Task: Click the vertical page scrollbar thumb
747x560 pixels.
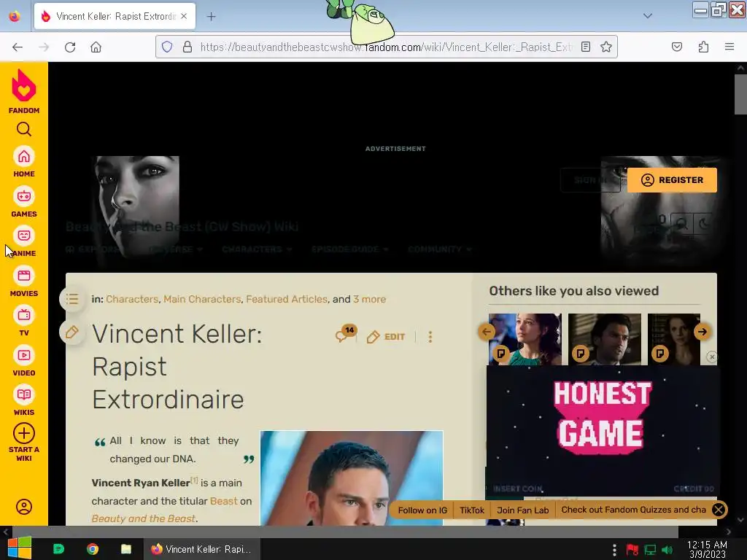Action: coord(740,94)
